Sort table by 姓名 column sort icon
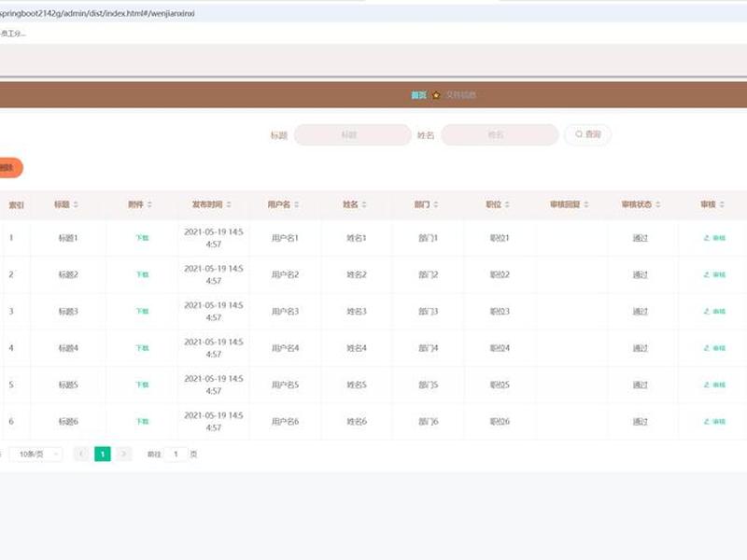 (x=364, y=204)
